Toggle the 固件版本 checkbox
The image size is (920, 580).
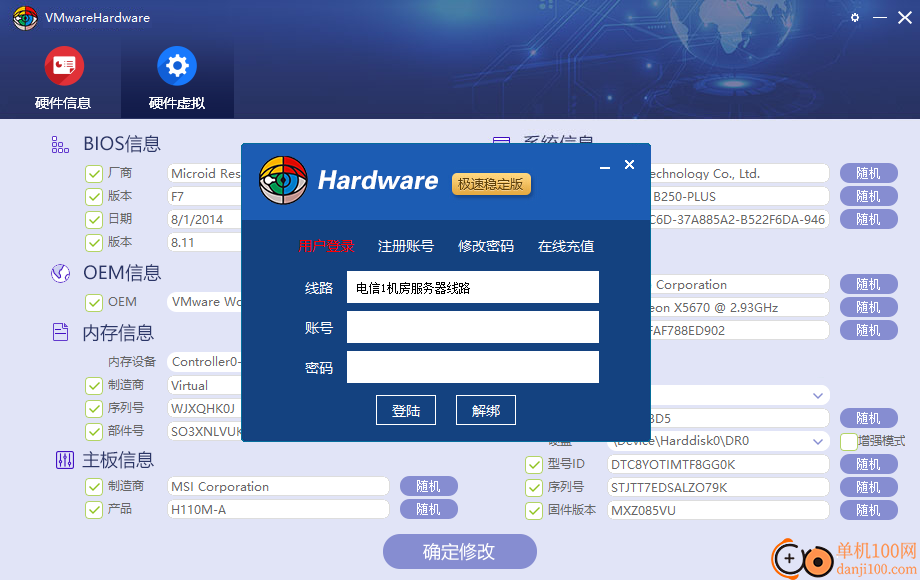pyautogui.click(x=534, y=511)
